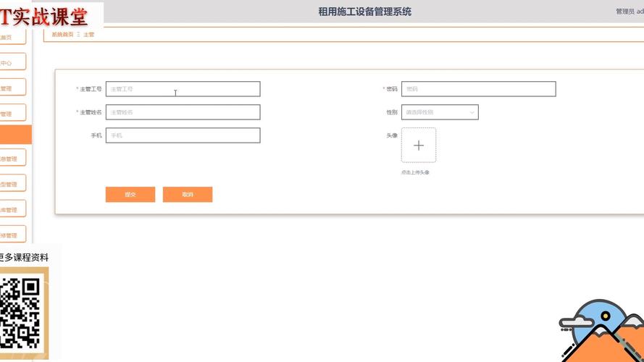Viewport: 644px width, 362px height.
Task: Submit the form with 提交 button
Action: point(130,195)
